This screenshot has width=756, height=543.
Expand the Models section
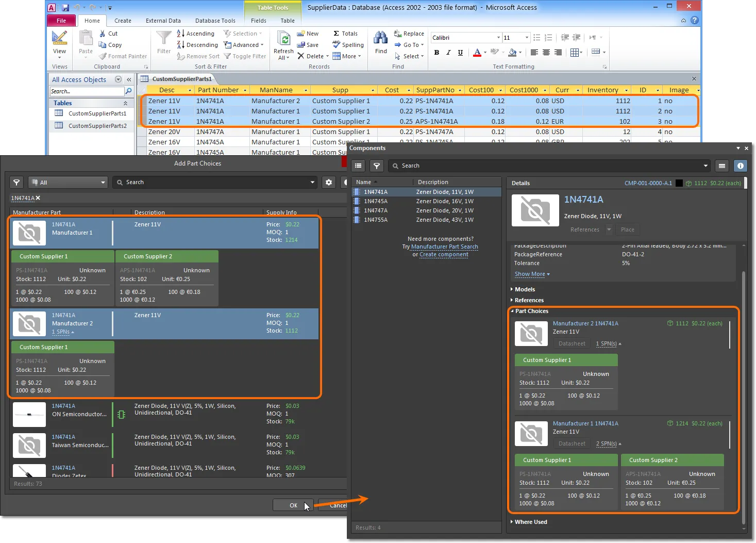[523, 289]
